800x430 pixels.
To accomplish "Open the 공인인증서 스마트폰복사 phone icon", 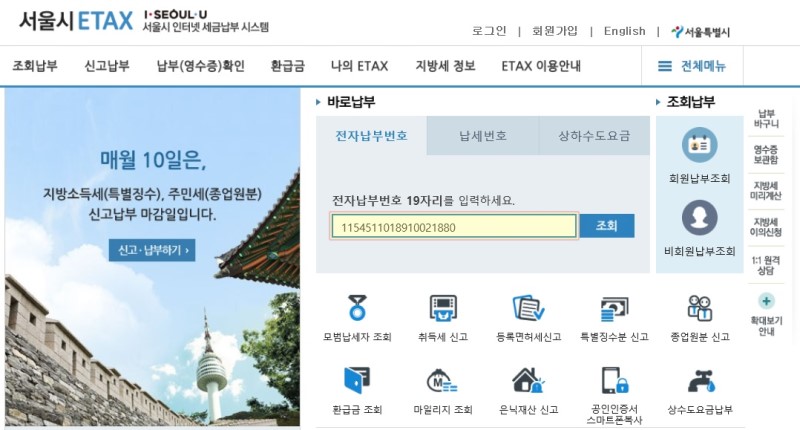I will pyautogui.click(x=614, y=380).
